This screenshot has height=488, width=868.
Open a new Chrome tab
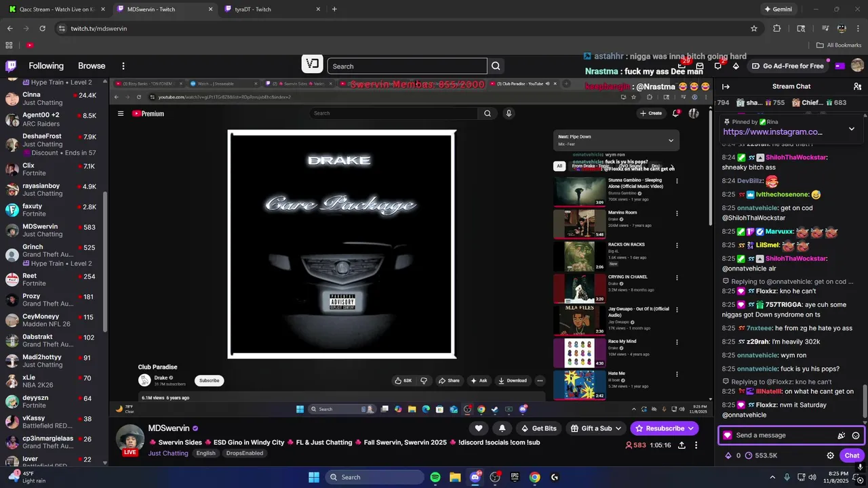tap(334, 9)
